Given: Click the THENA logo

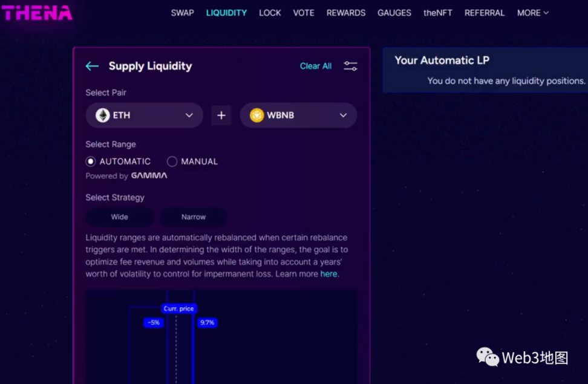Looking at the screenshot, I should tap(38, 13).
